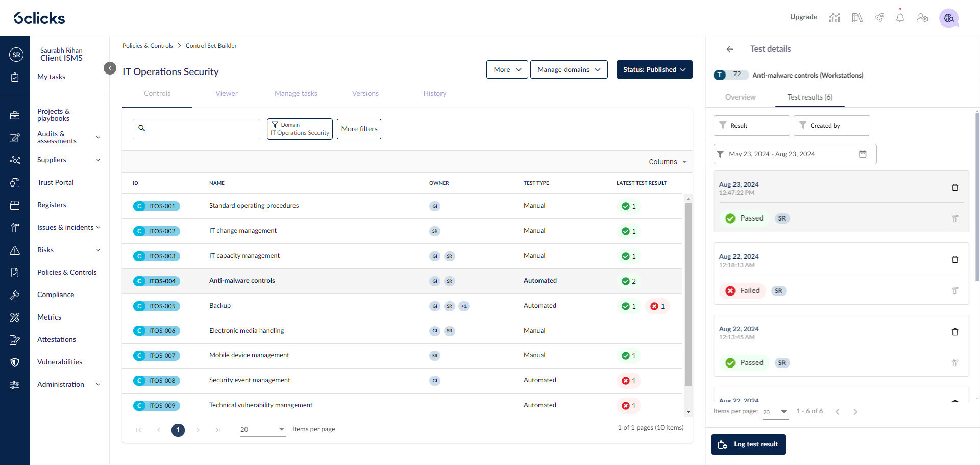980x465 pixels.
Task: Collapse the sidebar with the chevron button
Action: pyautogui.click(x=110, y=68)
